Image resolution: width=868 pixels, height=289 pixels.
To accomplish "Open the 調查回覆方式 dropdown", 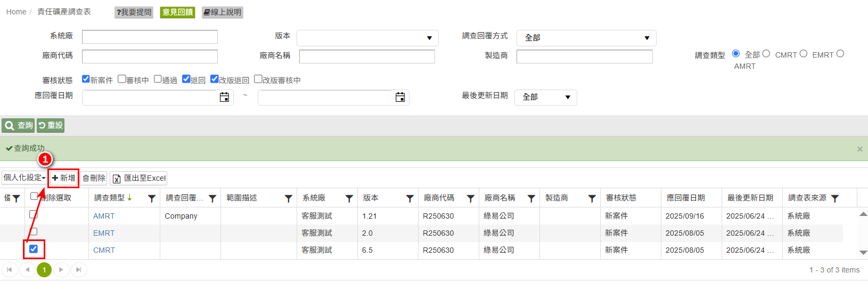I will (x=586, y=38).
